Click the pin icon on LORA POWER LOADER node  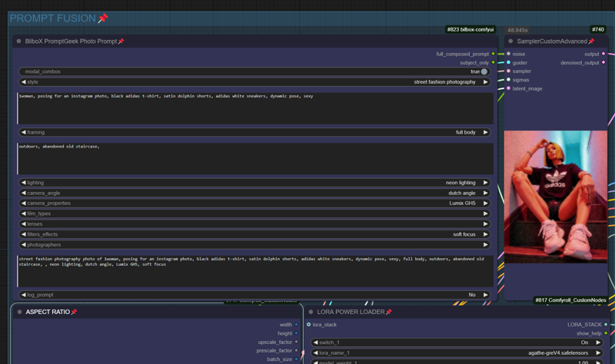(389, 313)
